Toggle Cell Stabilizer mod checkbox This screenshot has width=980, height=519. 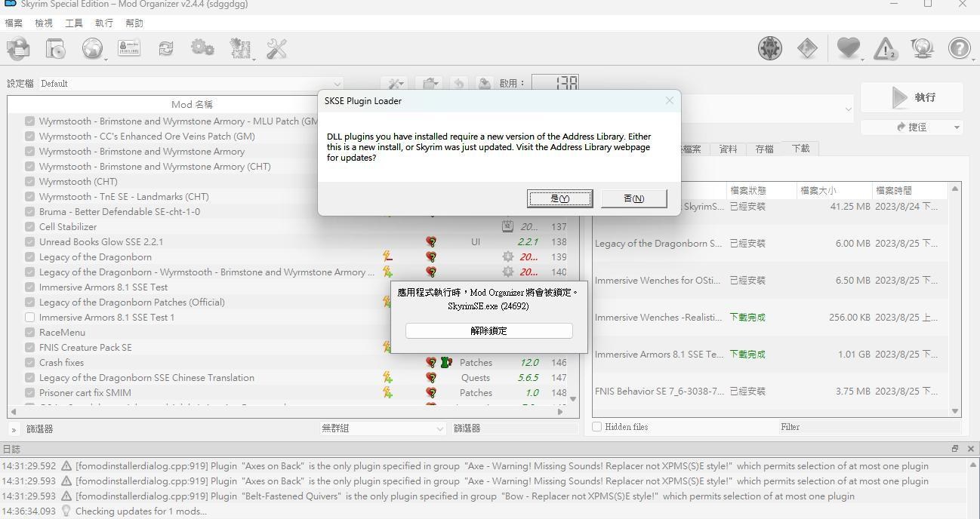(x=30, y=226)
